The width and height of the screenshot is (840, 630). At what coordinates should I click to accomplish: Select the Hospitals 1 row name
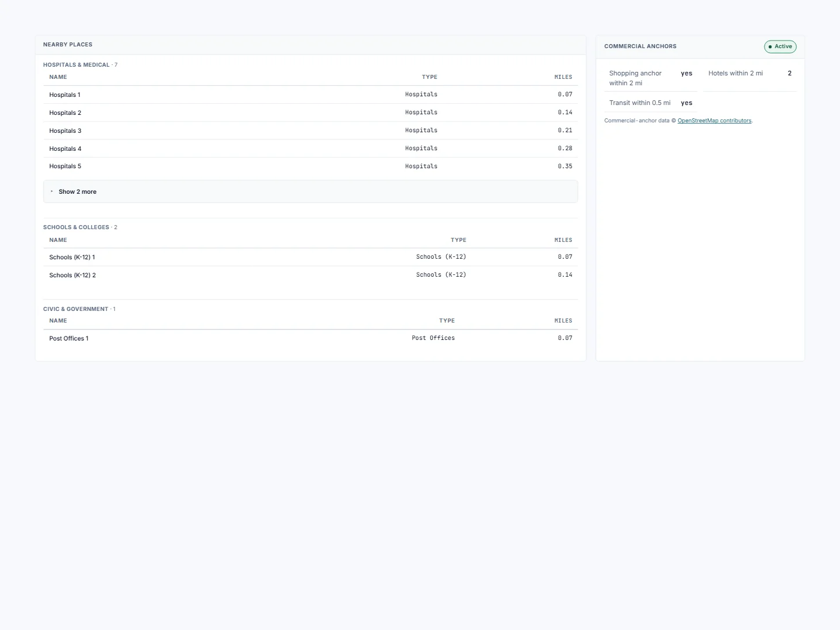[x=65, y=95]
